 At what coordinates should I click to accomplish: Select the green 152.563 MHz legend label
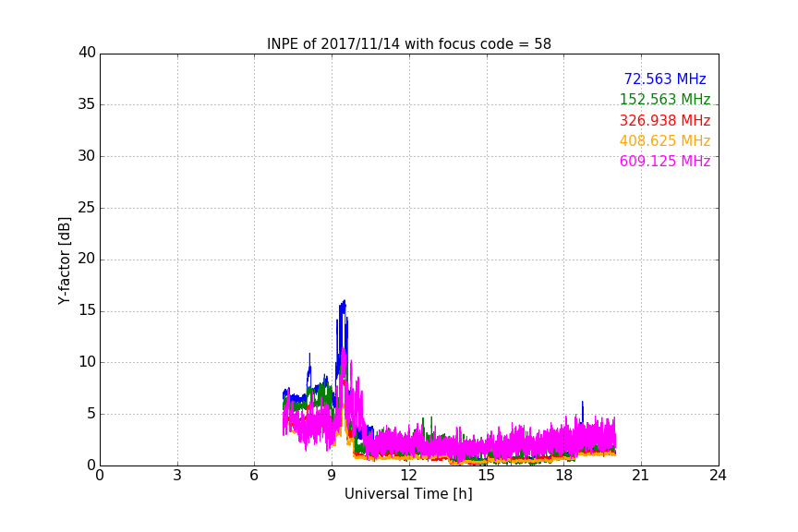click(665, 99)
